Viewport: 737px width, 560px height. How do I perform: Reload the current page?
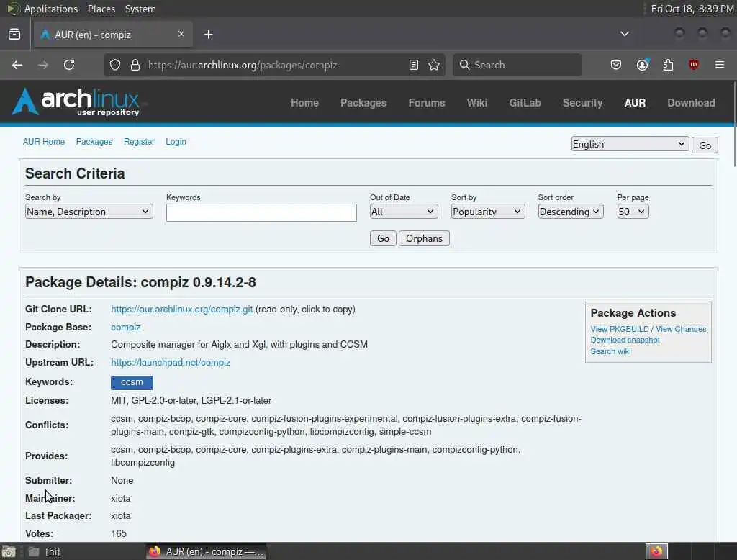coord(69,65)
